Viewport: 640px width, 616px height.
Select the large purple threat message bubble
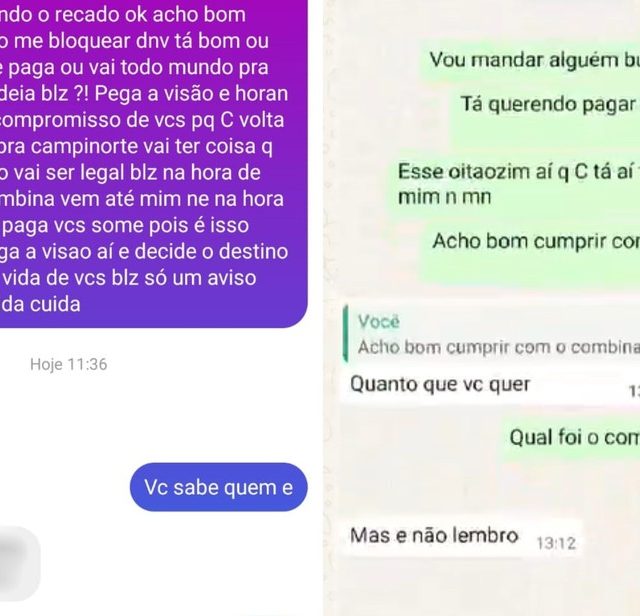(x=153, y=163)
